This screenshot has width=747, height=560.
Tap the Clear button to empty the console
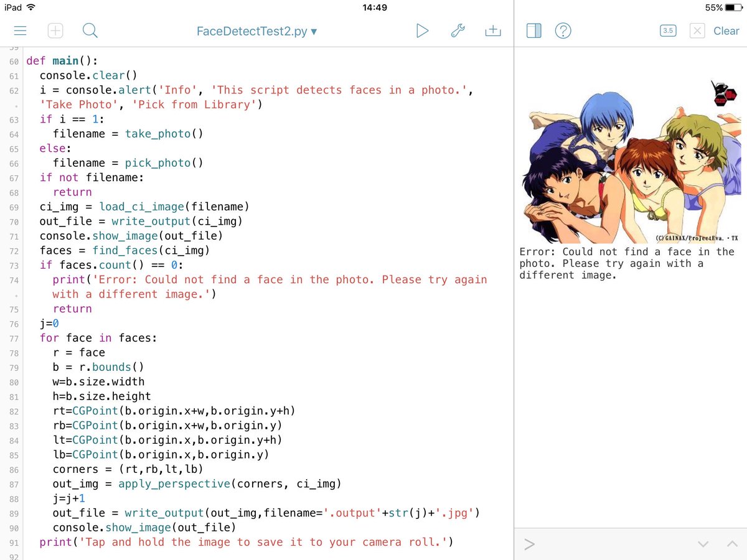(725, 30)
